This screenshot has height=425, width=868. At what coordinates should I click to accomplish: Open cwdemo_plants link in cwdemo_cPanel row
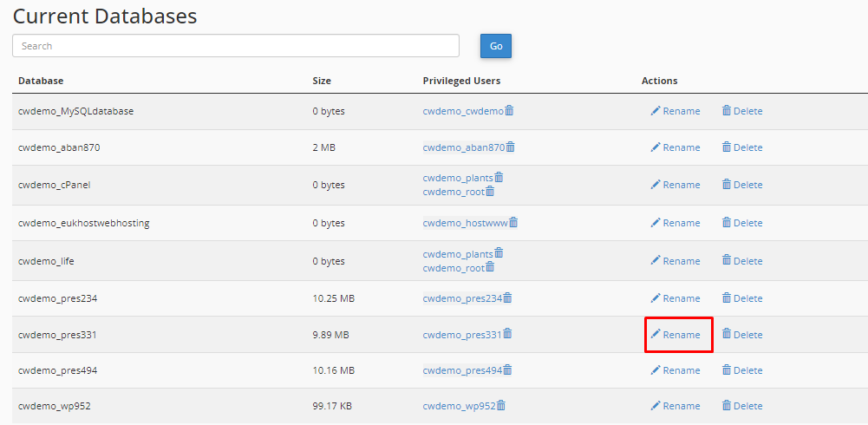(458, 178)
